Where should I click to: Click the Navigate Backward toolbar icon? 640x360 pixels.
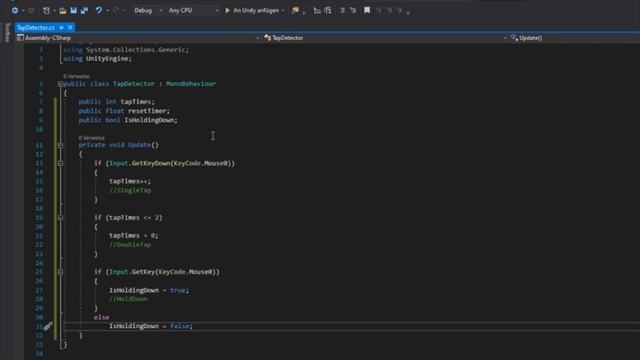point(15,10)
